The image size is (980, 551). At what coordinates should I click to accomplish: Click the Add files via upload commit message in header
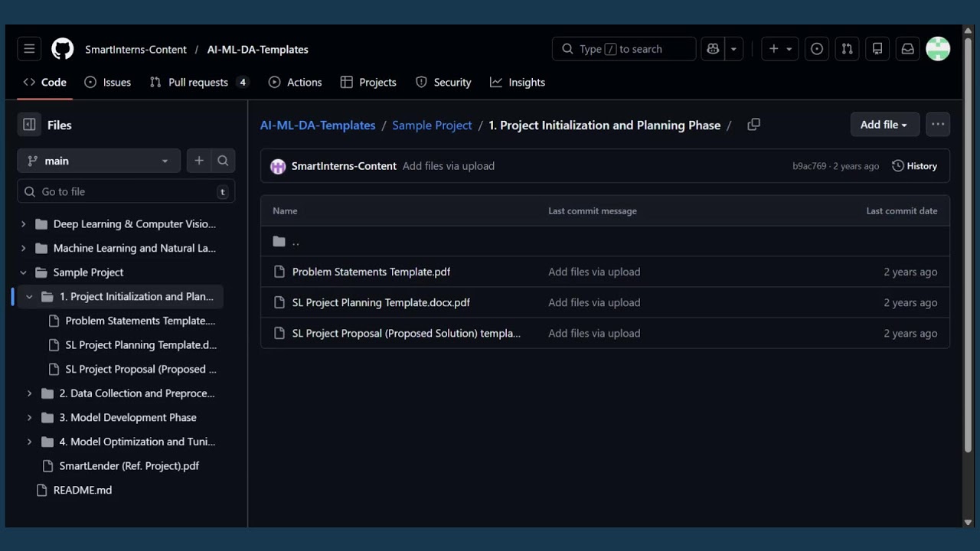click(449, 166)
